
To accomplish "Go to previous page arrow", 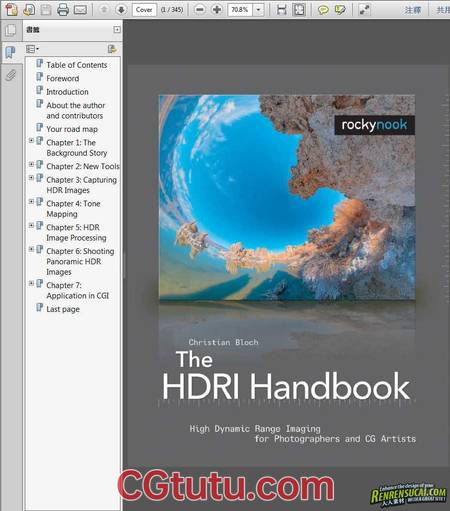I will point(104,10).
